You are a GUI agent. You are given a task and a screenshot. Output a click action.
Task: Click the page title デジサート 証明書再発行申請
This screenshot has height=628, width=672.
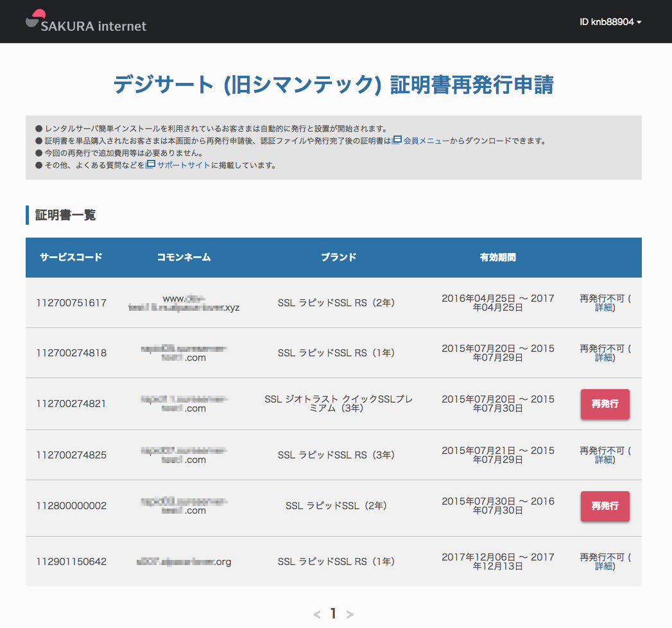tap(333, 84)
